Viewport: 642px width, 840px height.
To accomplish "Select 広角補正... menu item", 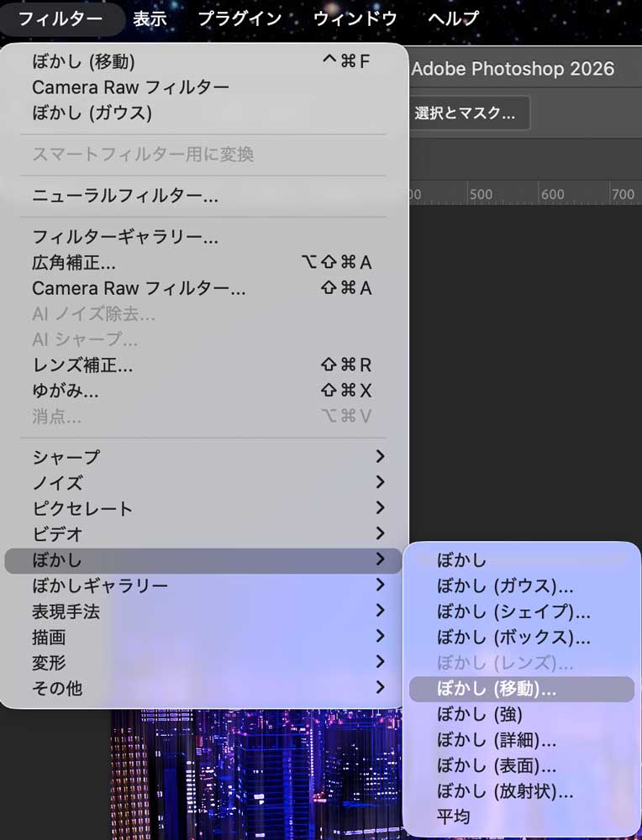I will tap(203, 262).
